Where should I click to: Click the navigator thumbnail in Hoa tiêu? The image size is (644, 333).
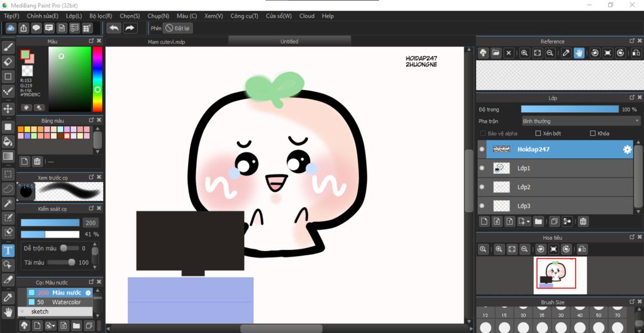(560, 276)
